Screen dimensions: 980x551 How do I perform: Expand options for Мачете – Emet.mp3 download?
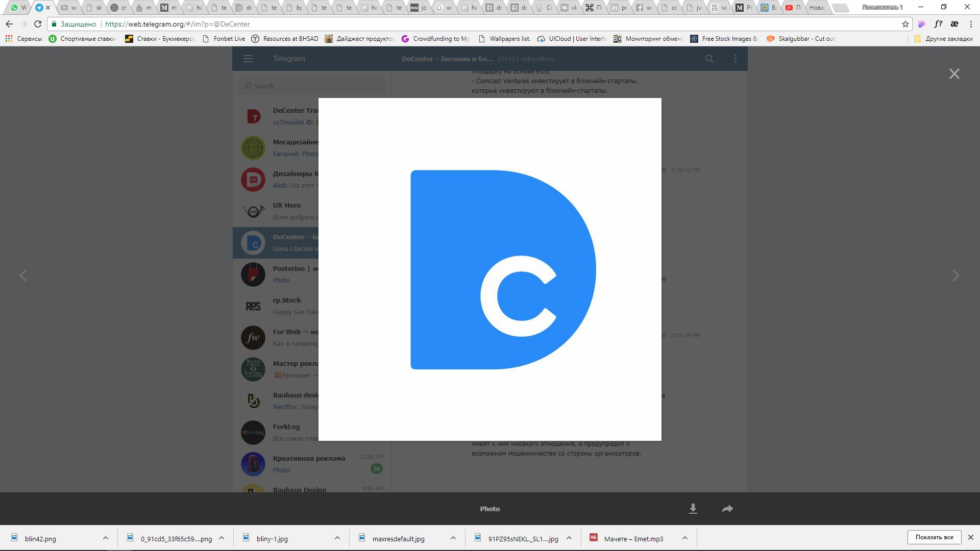685,538
